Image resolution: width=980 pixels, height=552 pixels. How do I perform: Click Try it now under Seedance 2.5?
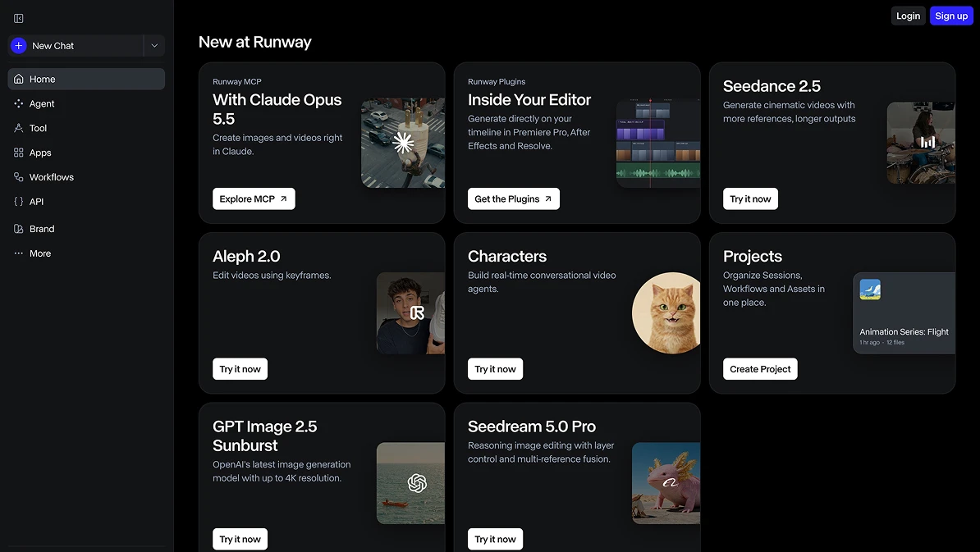pyautogui.click(x=751, y=198)
